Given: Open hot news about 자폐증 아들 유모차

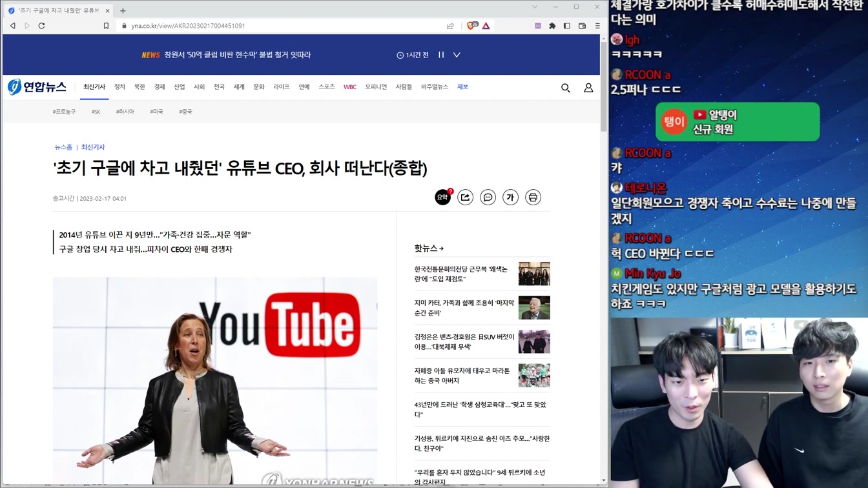Looking at the screenshot, I should tap(462, 375).
